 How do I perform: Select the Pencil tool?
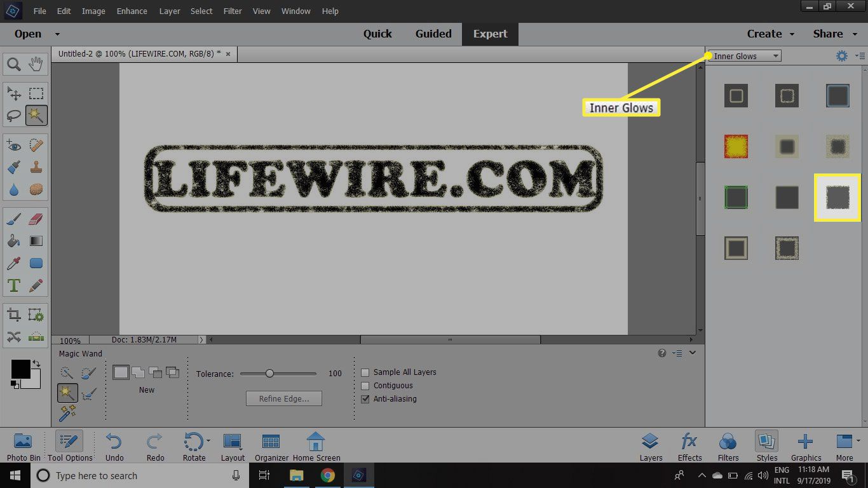point(36,285)
